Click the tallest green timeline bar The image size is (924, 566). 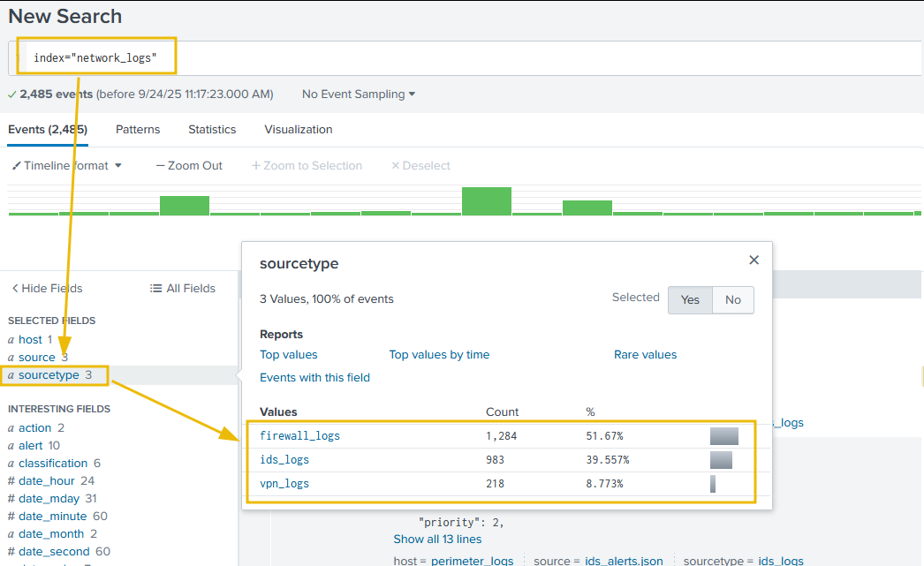pos(487,200)
